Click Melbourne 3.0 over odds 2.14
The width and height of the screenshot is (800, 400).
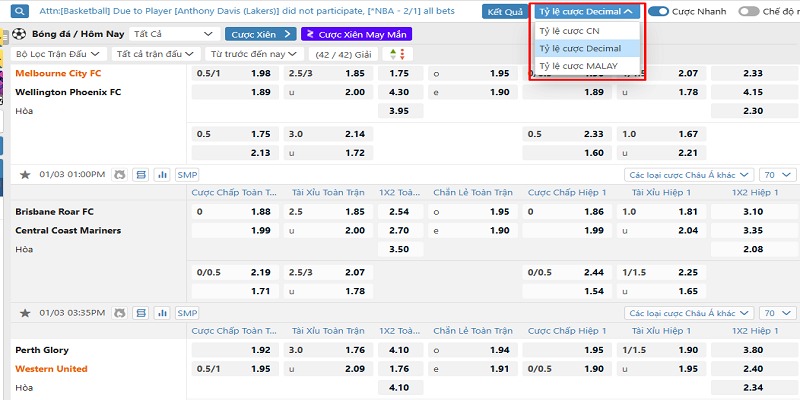(329, 134)
